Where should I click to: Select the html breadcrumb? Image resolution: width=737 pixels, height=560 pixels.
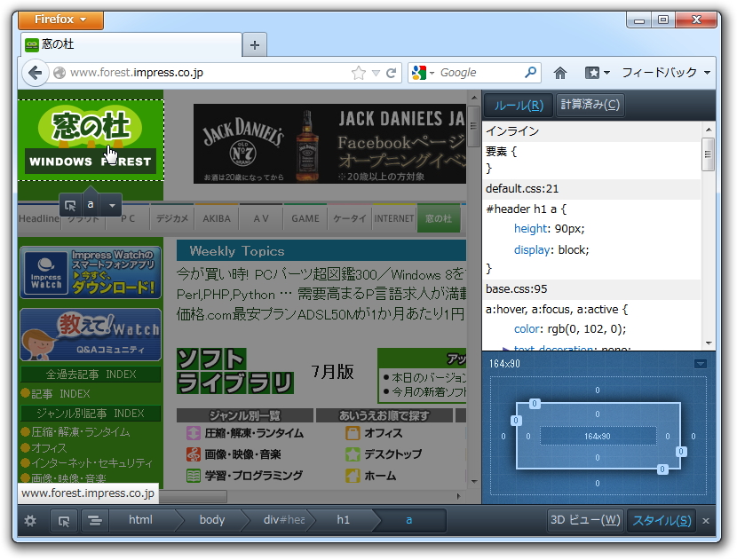[140, 520]
